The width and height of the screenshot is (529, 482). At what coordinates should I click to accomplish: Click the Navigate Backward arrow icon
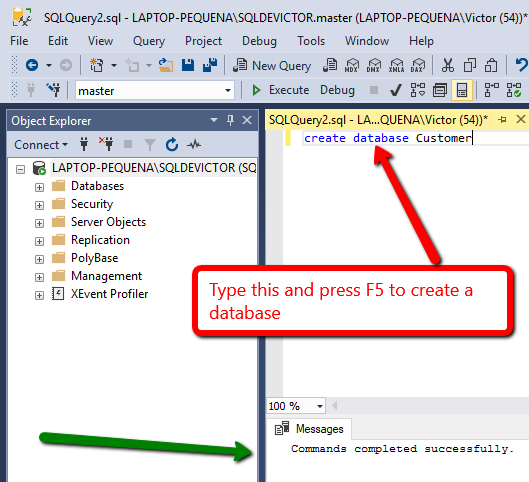tap(32, 65)
